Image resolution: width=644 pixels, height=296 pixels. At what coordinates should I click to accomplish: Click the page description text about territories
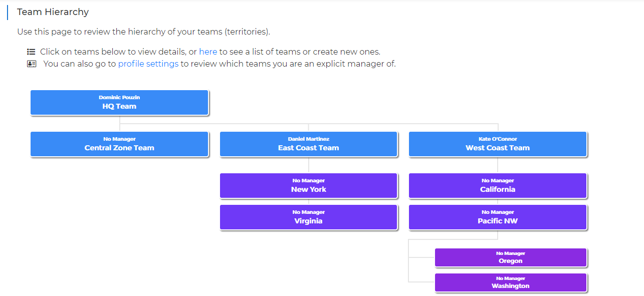point(143,32)
